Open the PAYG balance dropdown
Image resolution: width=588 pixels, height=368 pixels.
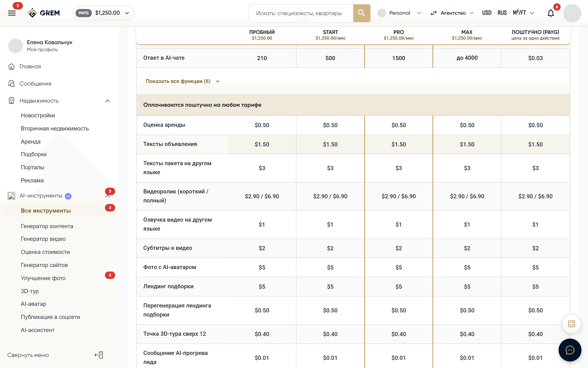[104, 13]
